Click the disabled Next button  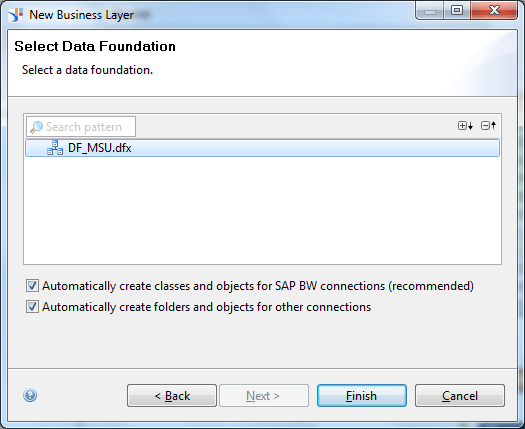264,396
